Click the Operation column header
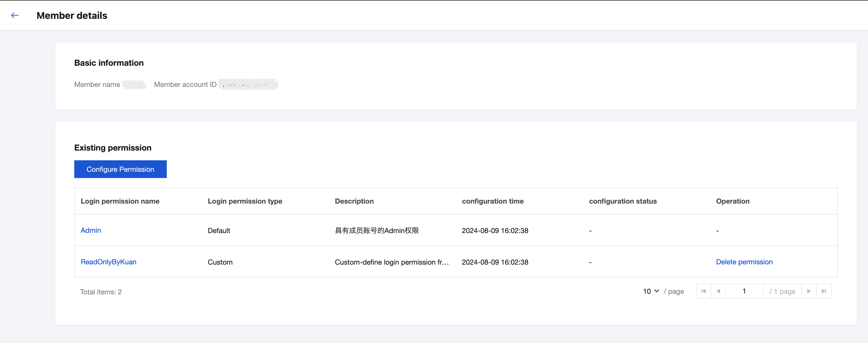The height and width of the screenshot is (343, 868). tap(732, 201)
